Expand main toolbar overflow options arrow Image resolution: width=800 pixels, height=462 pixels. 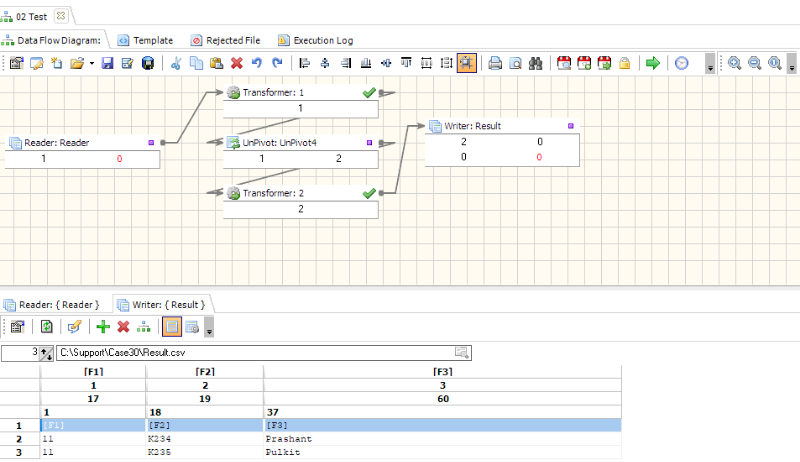710,63
